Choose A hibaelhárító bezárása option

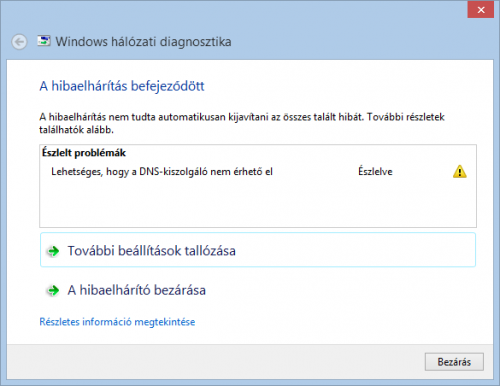[x=258, y=290]
